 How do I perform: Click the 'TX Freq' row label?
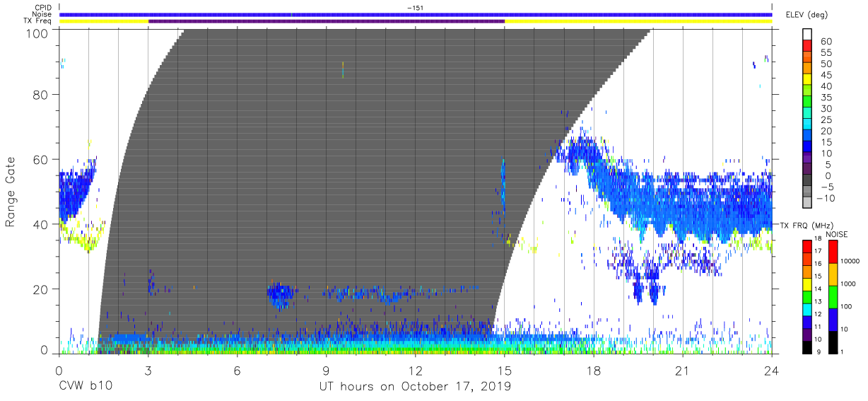coord(37,21)
